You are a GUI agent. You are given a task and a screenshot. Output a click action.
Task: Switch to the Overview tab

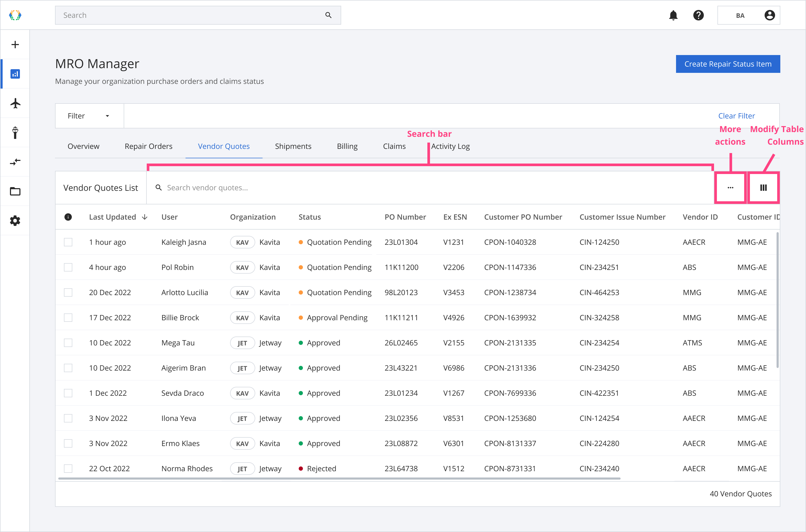pos(83,146)
